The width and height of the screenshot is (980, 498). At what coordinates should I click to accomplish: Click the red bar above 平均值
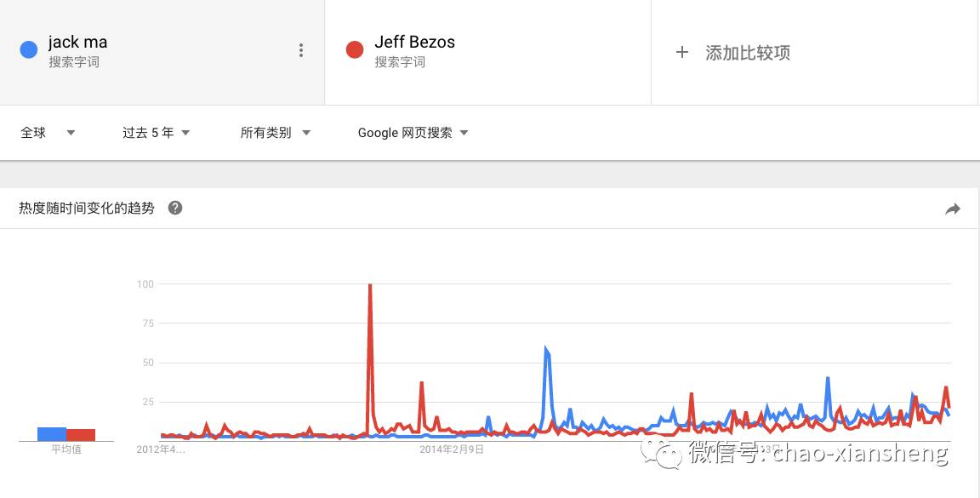tap(81, 435)
